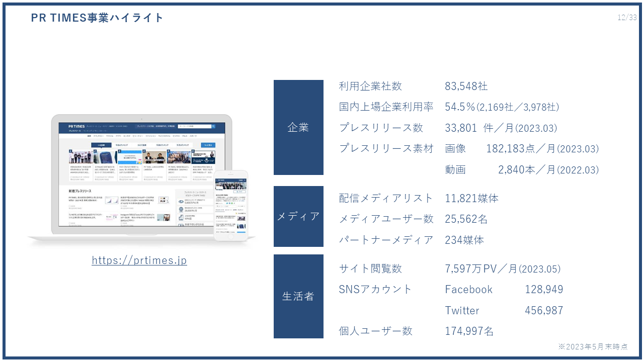Click the value "11,821媒体"

click(472, 199)
